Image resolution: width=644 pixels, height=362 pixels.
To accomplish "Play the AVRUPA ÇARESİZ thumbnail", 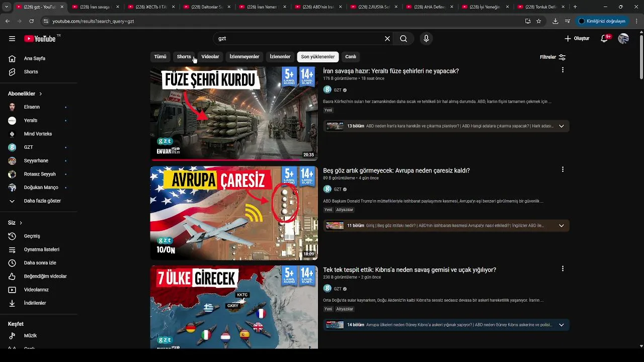I will [234, 213].
